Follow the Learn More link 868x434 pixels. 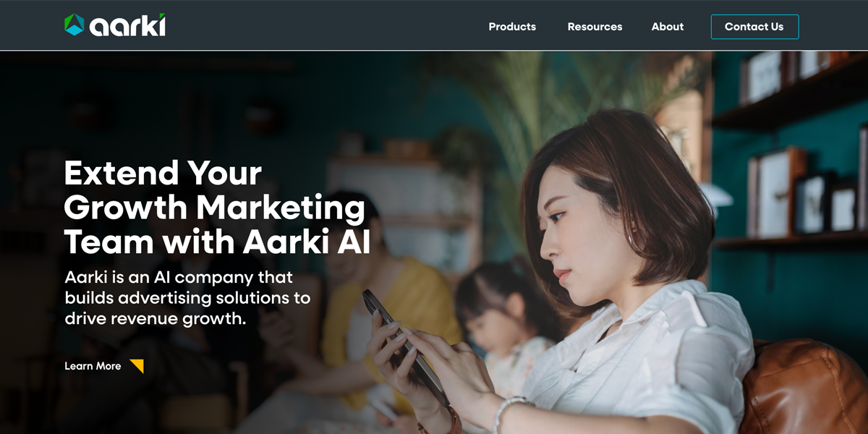pyautogui.click(x=93, y=366)
